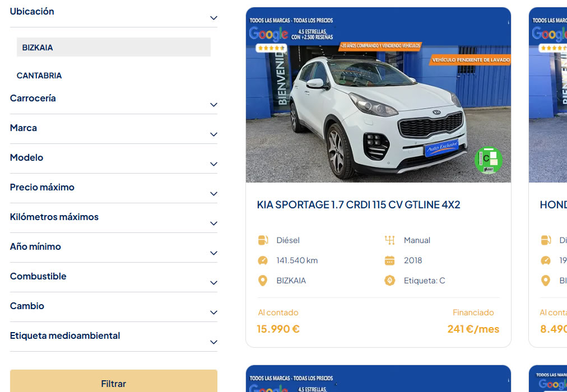The height and width of the screenshot is (392, 567).
Task: Click the calendar icon beside 2018
Action: click(x=390, y=260)
